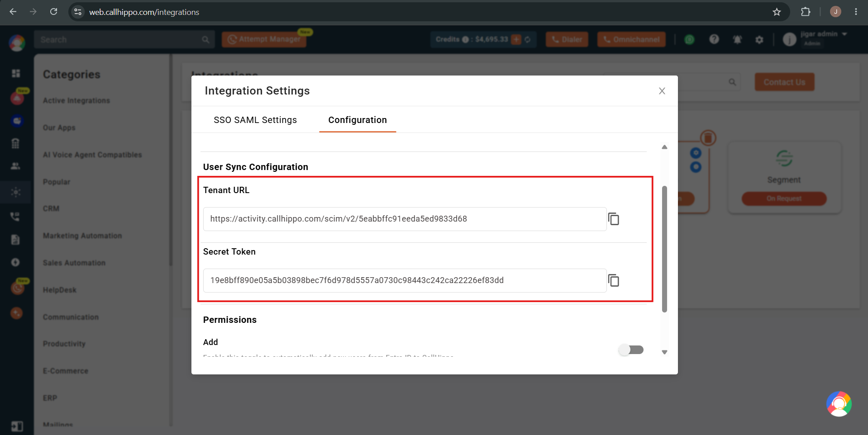Select the Configuration tab
The width and height of the screenshot is (868, 435).
point(358,120)
